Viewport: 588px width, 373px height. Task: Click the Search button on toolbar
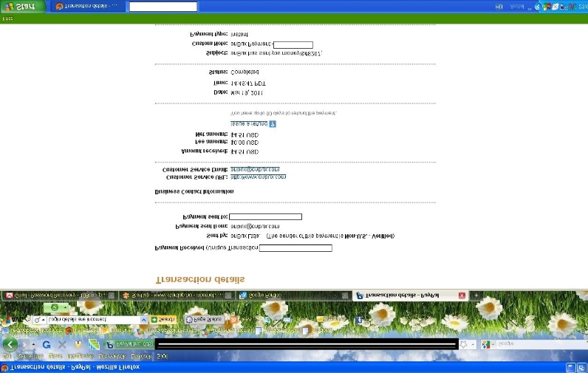point(163,319)
